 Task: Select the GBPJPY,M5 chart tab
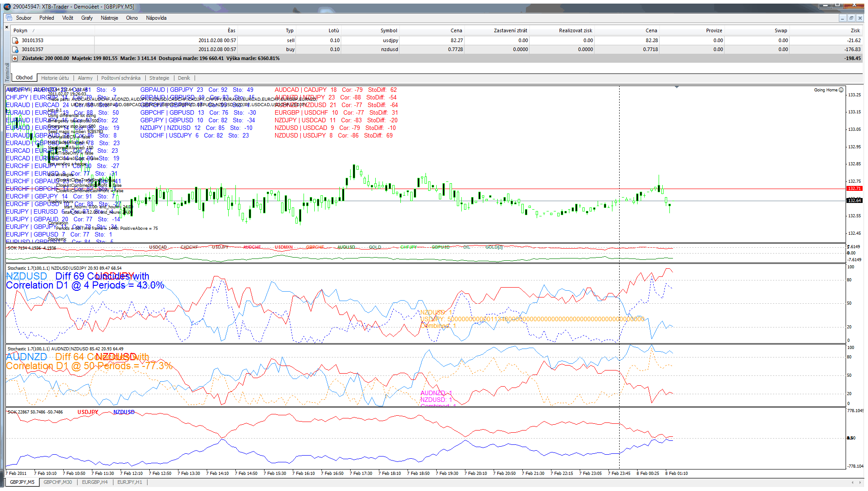(x=22, y=482)
